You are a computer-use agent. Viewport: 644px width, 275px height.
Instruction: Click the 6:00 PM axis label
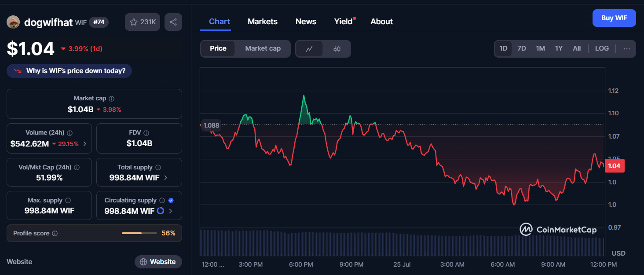pos(301,264)
